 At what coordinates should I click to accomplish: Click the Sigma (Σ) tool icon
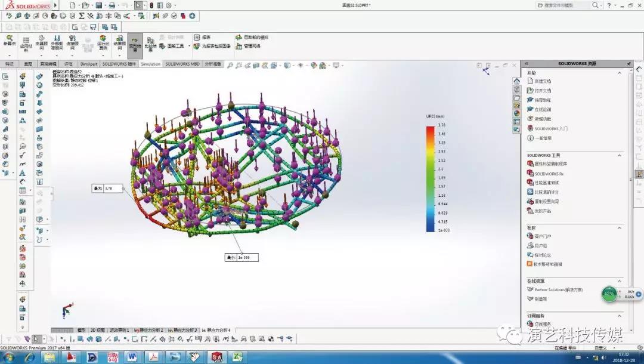pyautogui.click(x=81, y=16)
